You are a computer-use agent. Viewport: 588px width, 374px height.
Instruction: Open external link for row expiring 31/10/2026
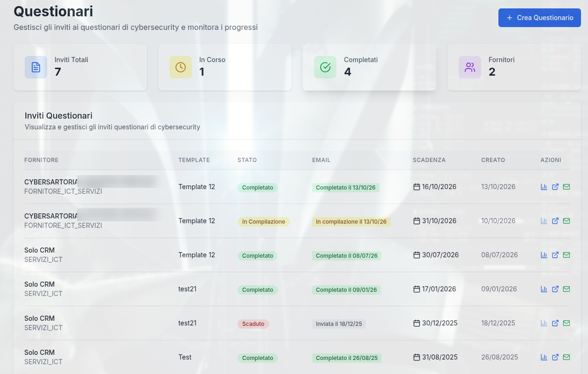point(555,221)
